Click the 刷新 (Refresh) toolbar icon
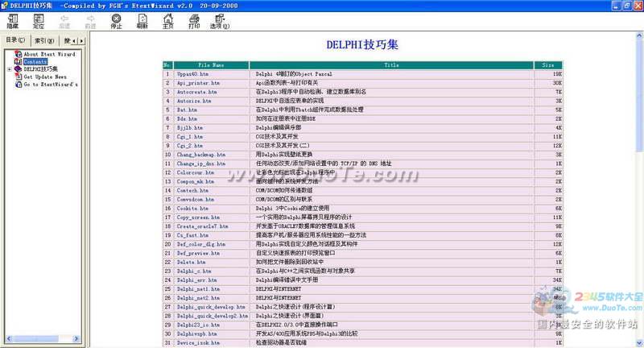 (142, 21)
